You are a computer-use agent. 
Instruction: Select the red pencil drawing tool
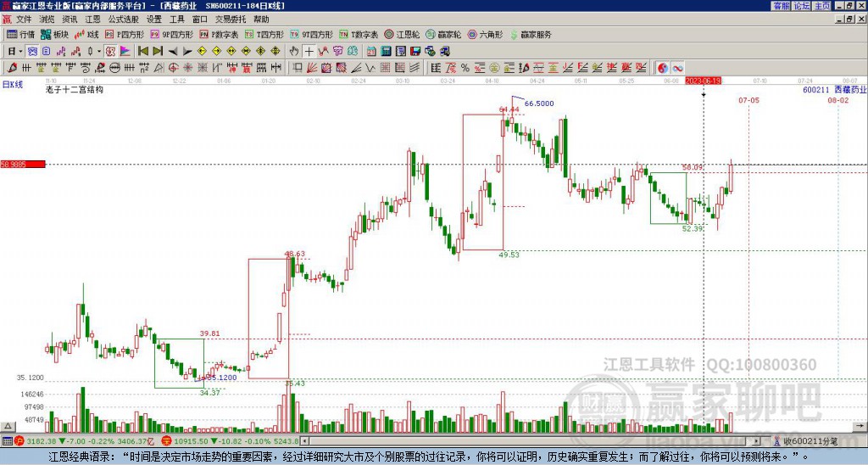(x=12, y=68)
